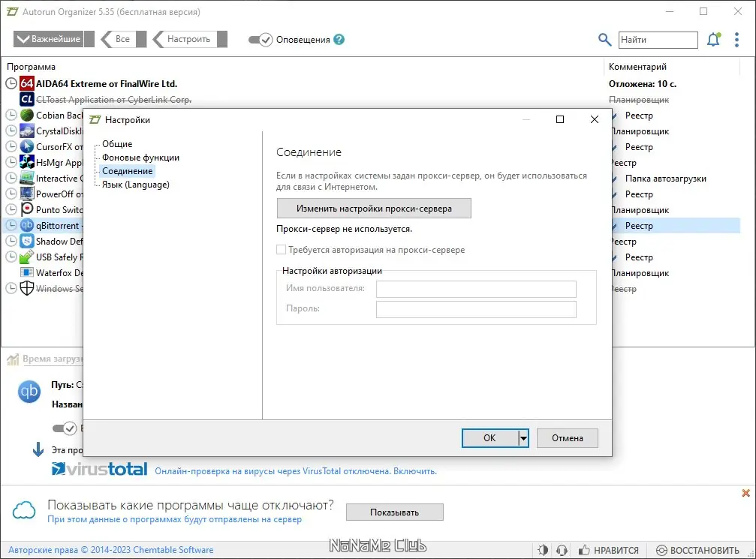Click the CrystalDiskInfo icon in list

click(26, 131)
